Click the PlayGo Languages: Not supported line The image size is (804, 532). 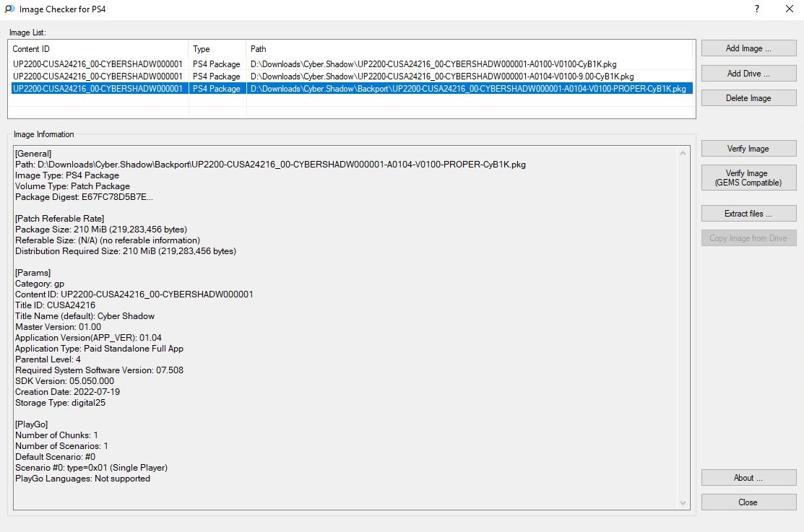click(x=82, y=479)
